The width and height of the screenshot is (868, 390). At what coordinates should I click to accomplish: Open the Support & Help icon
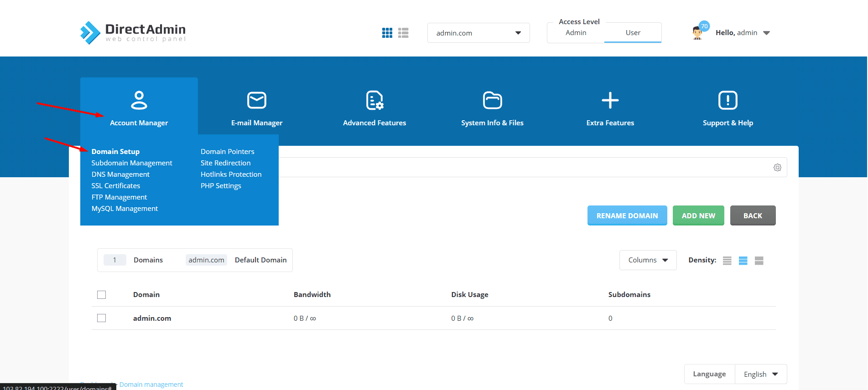click(728, 101)
